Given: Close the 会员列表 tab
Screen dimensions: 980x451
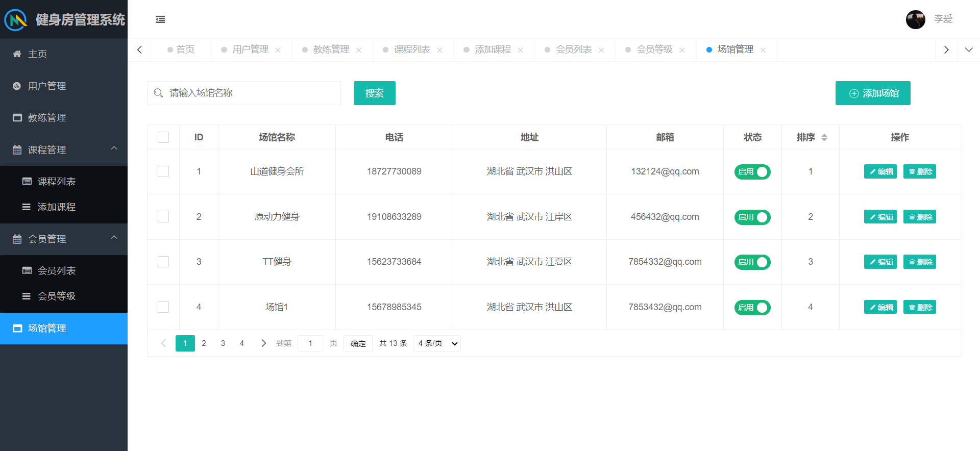Looking at the screenshot, I should pyautogui.click(x=601, y=50).
